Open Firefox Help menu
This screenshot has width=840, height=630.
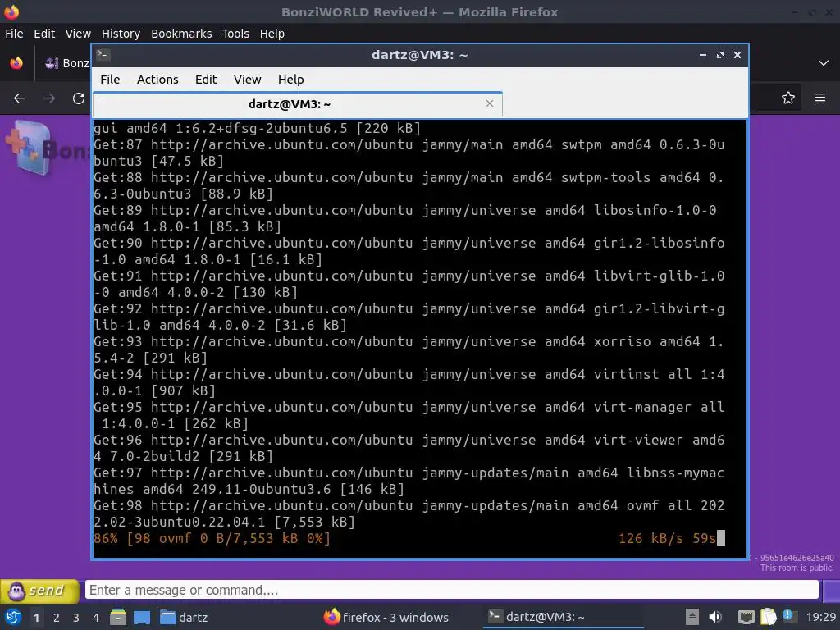point(272,34)
